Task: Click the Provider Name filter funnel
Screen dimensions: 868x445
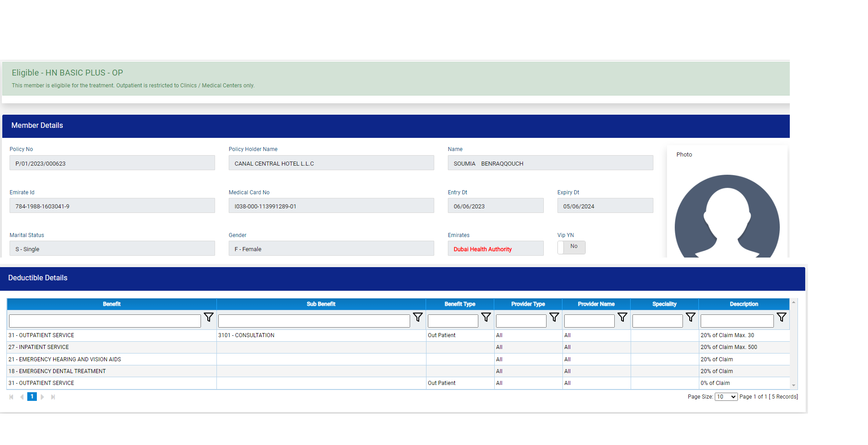Action: pos(622,318)
